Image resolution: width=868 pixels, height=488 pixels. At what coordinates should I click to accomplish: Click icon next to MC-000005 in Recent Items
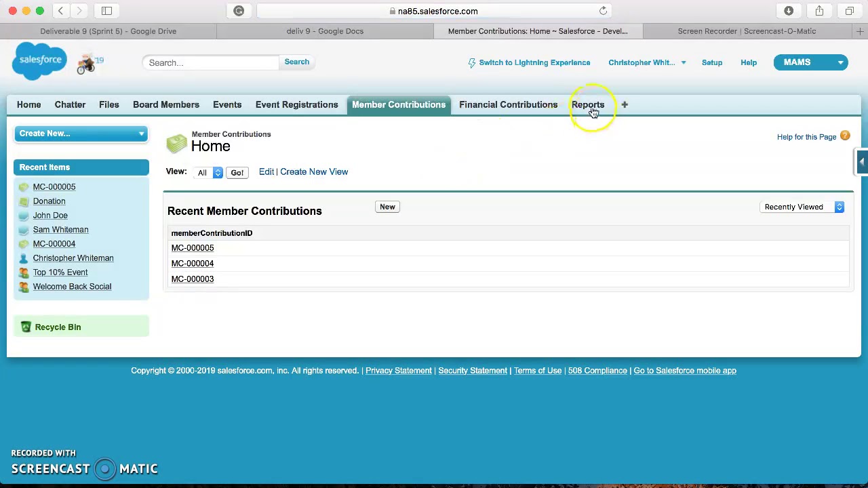tap(24, 187)
